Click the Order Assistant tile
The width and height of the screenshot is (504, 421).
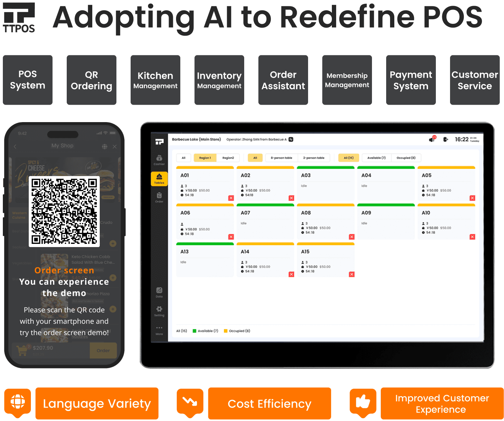[x=283, y=80]
